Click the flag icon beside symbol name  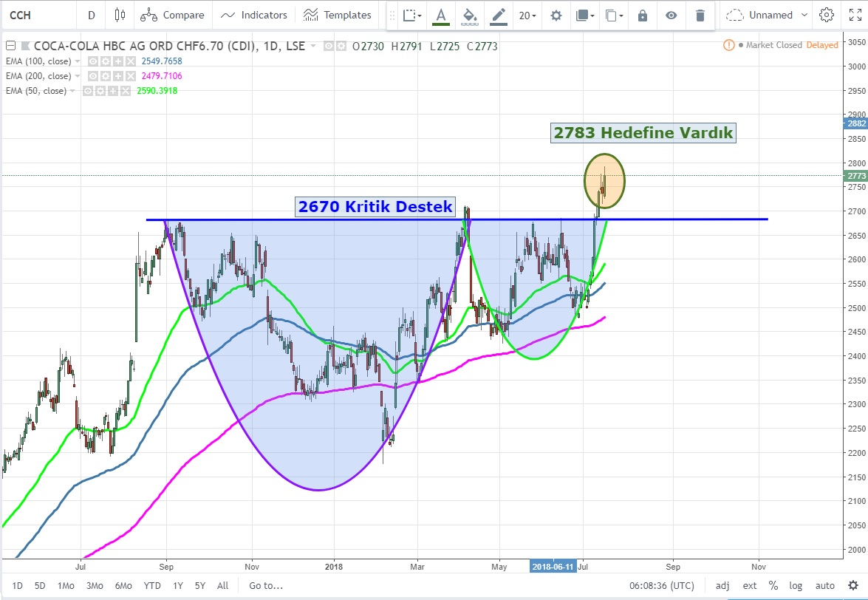[x=24, y=46]
